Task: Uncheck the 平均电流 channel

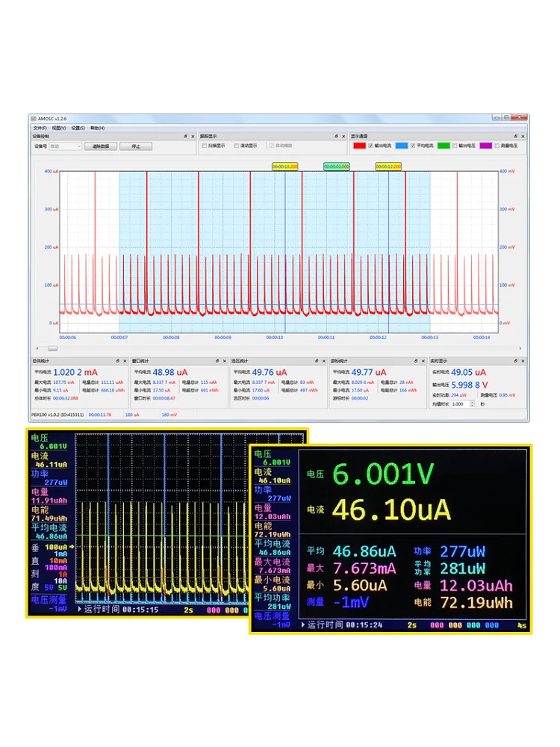Action: click(x=412, y=146)
